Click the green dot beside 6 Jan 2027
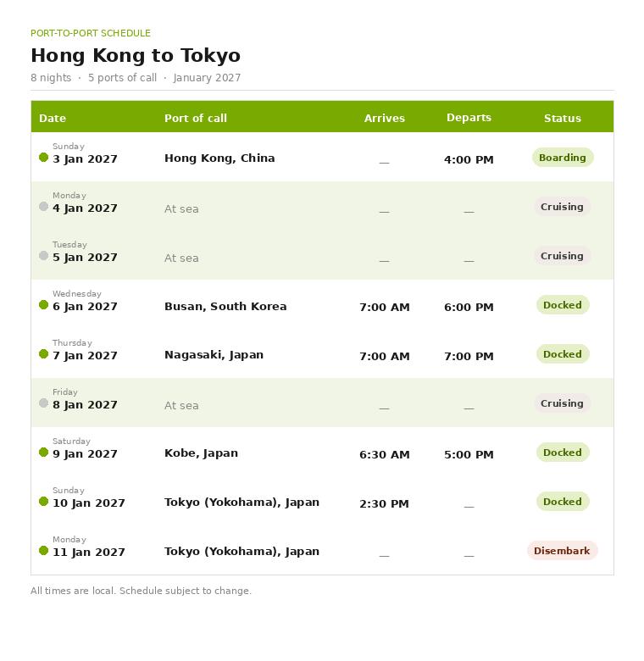 (x=43, y=305)
